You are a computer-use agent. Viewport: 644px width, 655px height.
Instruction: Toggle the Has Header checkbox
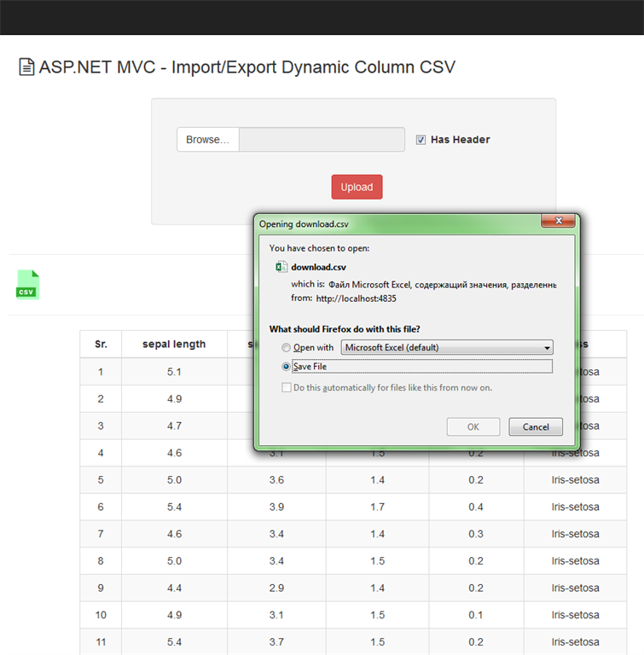click(x=421, y=140)
